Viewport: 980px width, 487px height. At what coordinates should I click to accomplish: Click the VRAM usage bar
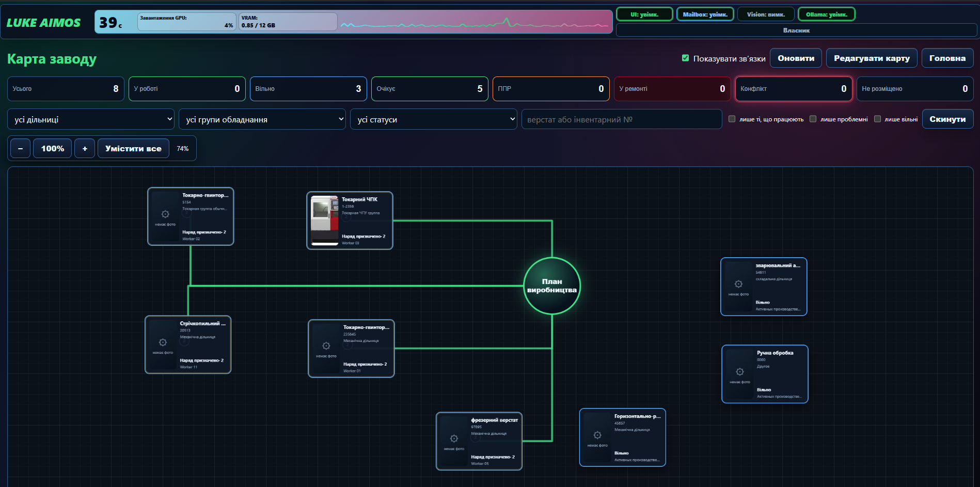click(x=288, y=22)
